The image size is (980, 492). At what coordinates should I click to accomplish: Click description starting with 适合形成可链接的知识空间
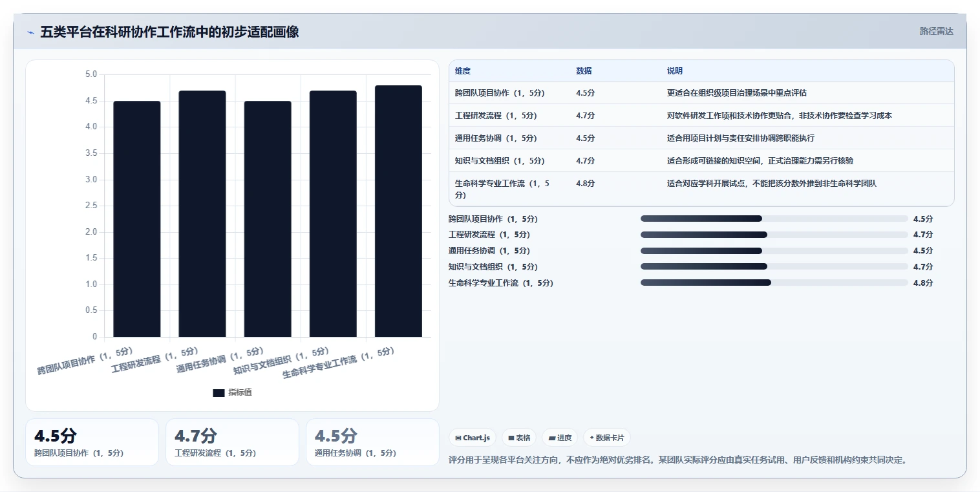(x=760, y=161)
